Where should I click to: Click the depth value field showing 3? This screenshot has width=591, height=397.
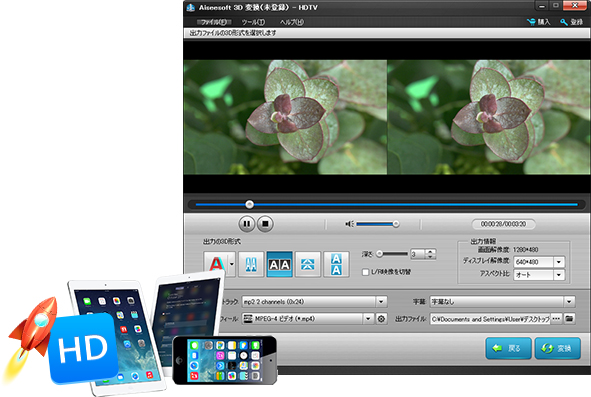418,254
